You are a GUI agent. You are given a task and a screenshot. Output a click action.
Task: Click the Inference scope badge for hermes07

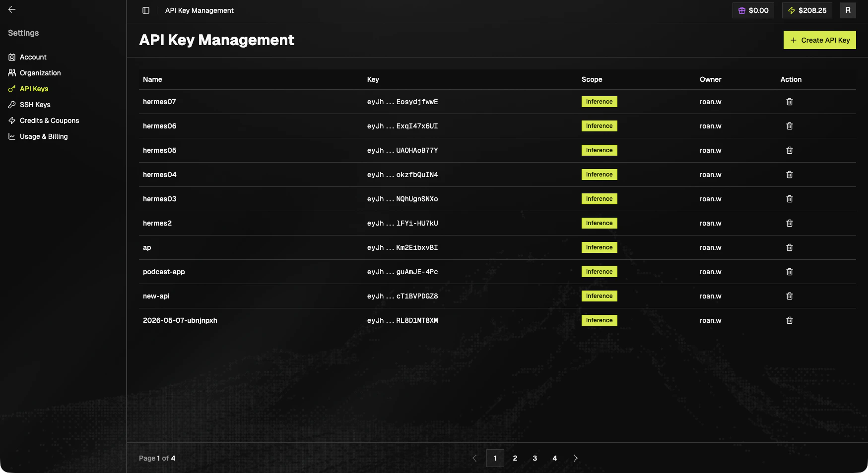(599, 102)
